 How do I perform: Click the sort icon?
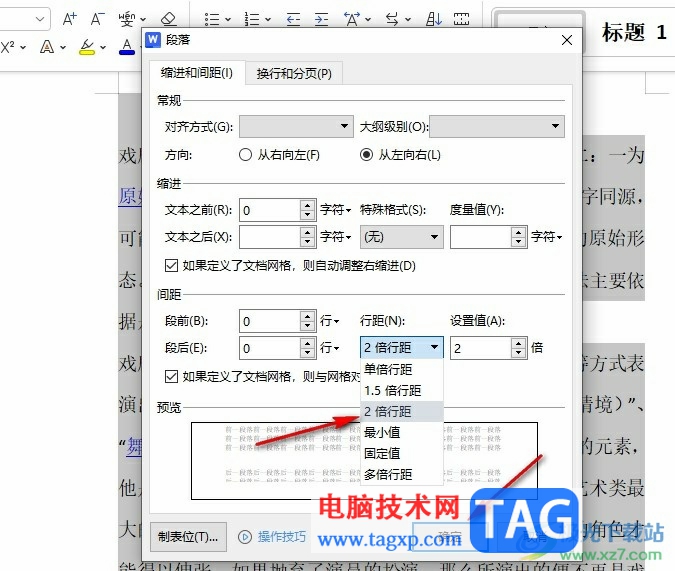[x=434, y=19]
